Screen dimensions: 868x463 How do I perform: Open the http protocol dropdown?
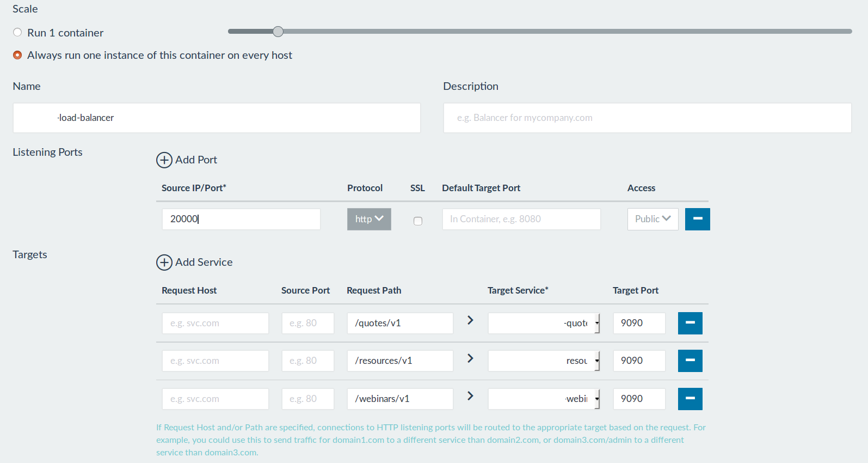click(369, 219)
